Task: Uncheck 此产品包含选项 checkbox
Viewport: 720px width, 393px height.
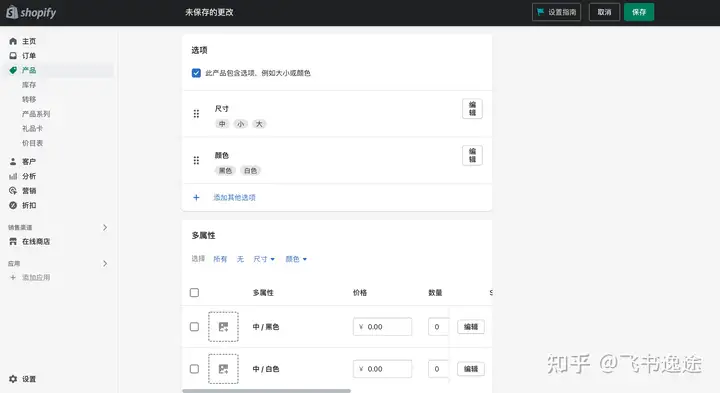Action: pyautogui.click(x=196, y=73)
